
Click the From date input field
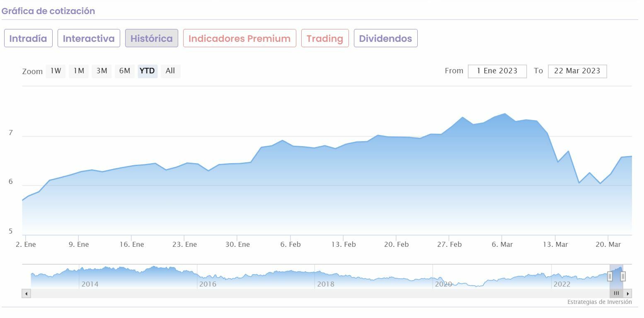497,71
